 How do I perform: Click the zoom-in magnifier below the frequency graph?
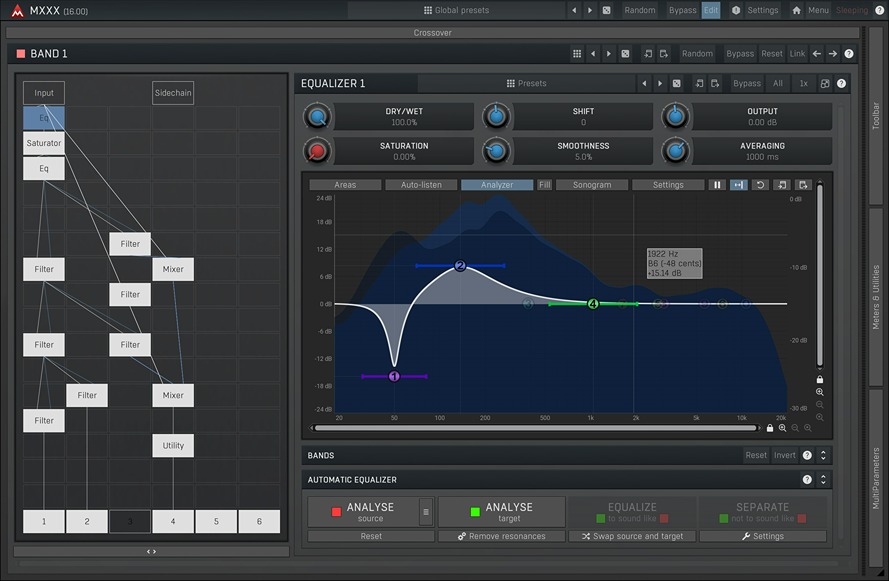(x=808, y=427)
